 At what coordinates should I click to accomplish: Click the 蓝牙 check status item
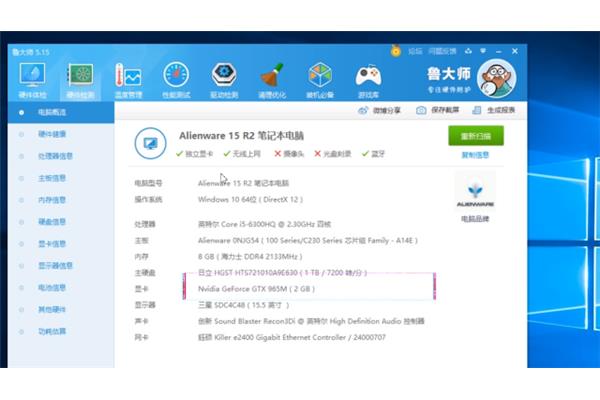[373, 154]
